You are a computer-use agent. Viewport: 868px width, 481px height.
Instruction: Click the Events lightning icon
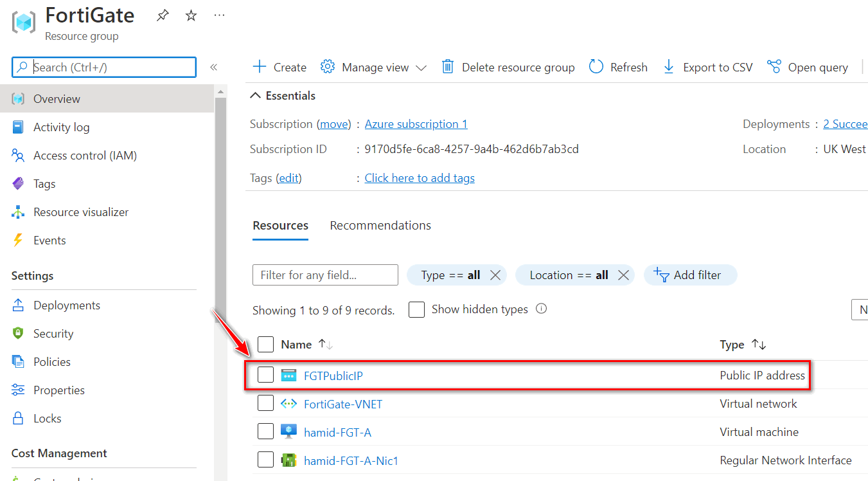pos(18,240)
